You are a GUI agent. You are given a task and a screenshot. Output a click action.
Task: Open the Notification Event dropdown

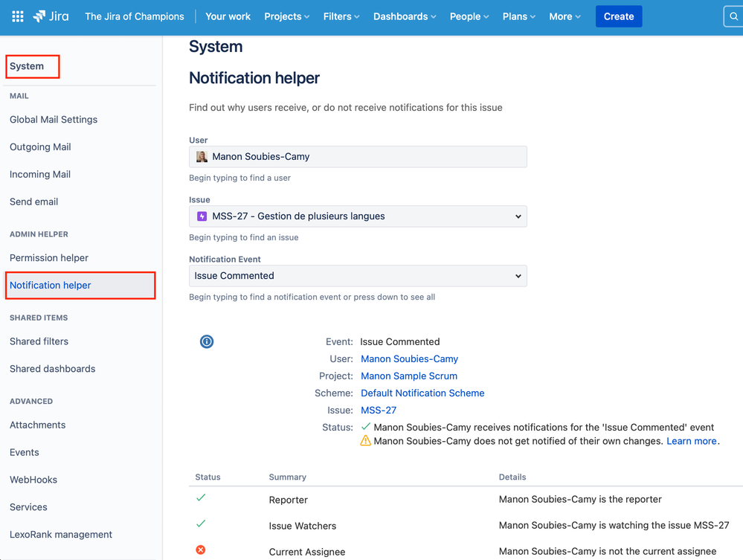point(358,276)
